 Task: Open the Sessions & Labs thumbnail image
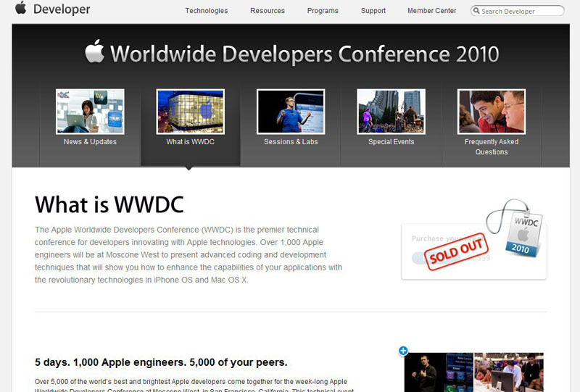click(291, 112)
